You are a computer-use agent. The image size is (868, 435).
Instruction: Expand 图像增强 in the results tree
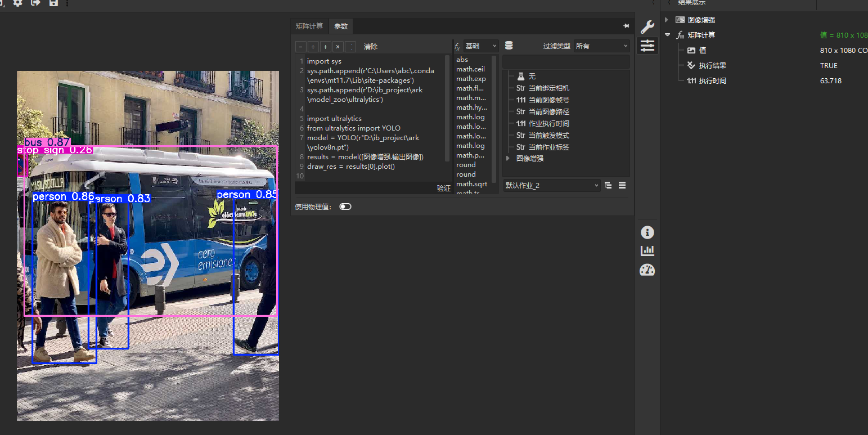tap(667, 19)
